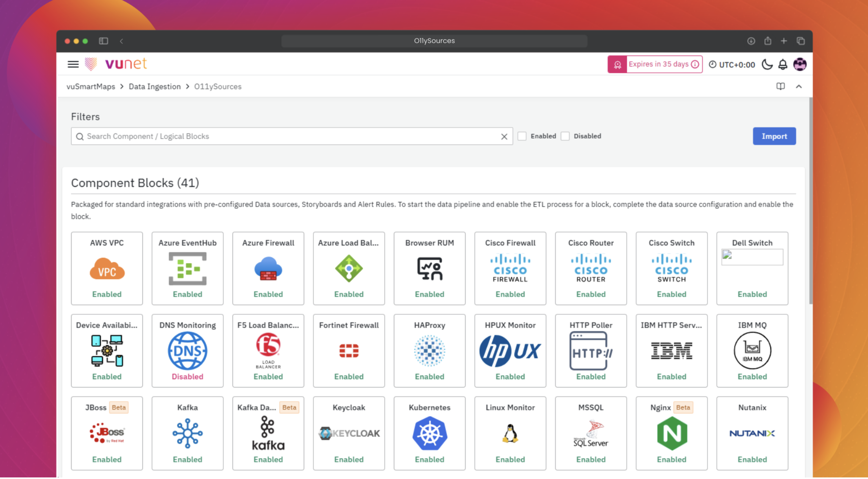The height and width of the screenshot is (479, 868).
Task: Navigate to Data Ingestion breadcrumb
Action: tap(155, 86)
